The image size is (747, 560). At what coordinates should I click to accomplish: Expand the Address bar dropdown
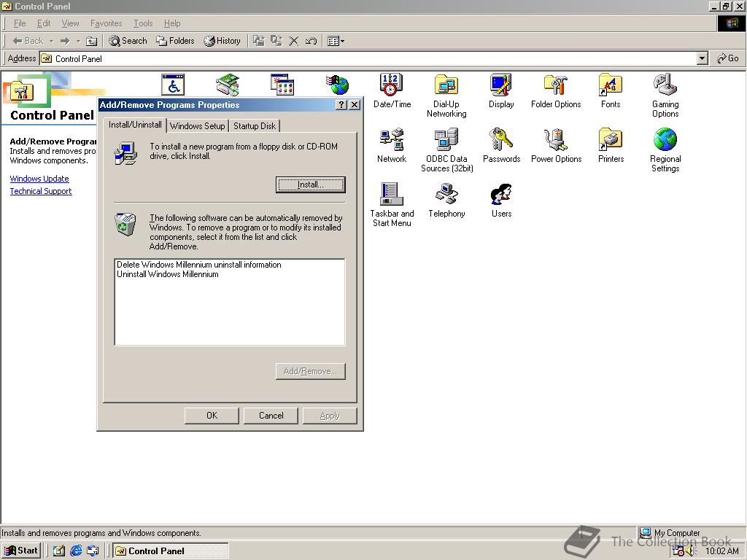click(x=703, y=58)
